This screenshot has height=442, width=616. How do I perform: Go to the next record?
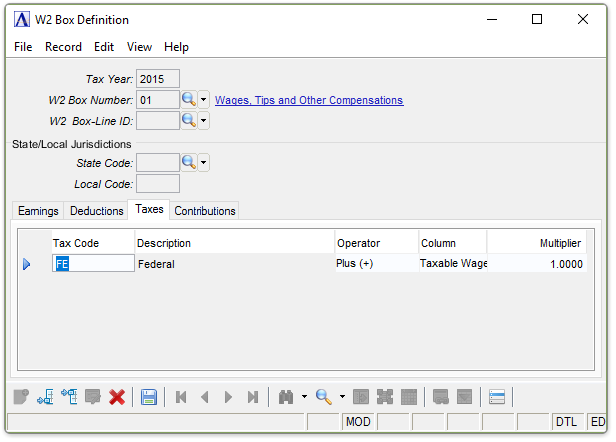tap(229, 397)
